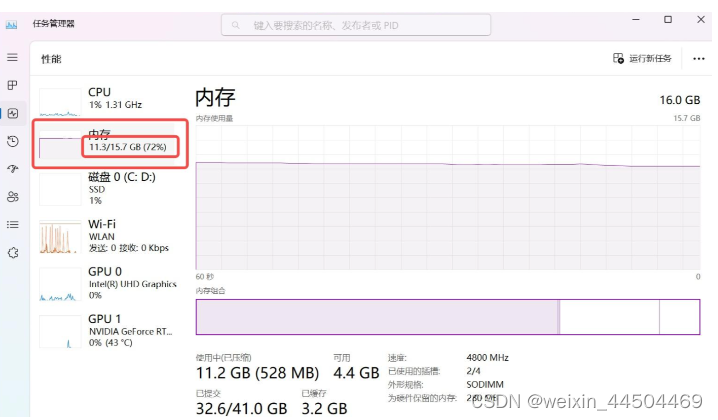The image size is (718, 420).
Task: Select the 磁盘 0 (C: D:) item
Action: click(x=110, y=188)
